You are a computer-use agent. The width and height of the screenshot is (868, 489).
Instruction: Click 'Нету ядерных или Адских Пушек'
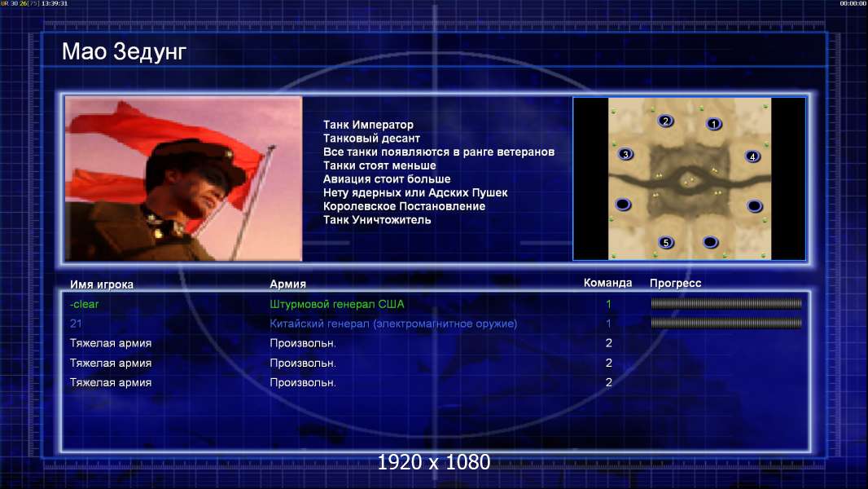pyautogui.click(x=415, y=192)
